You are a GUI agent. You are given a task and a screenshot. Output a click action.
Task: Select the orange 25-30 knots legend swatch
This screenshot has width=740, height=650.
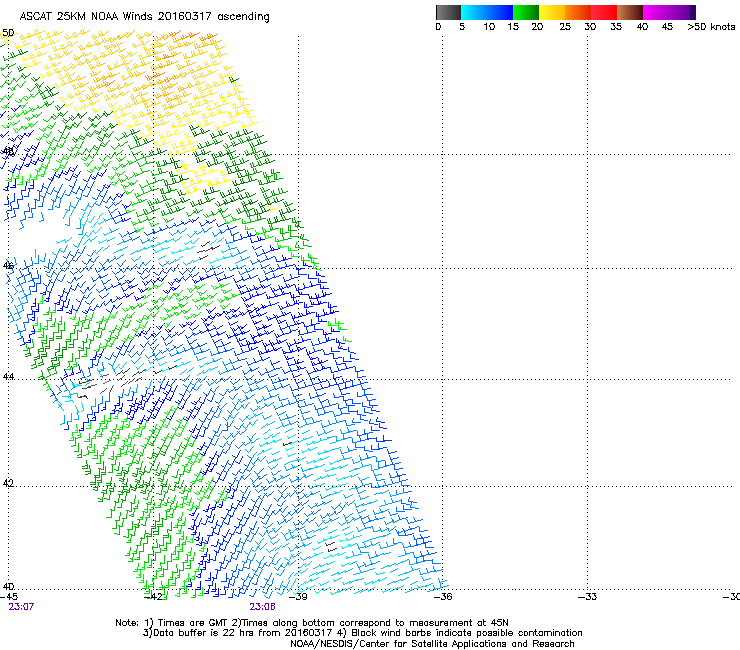click(x=578, y=12)
